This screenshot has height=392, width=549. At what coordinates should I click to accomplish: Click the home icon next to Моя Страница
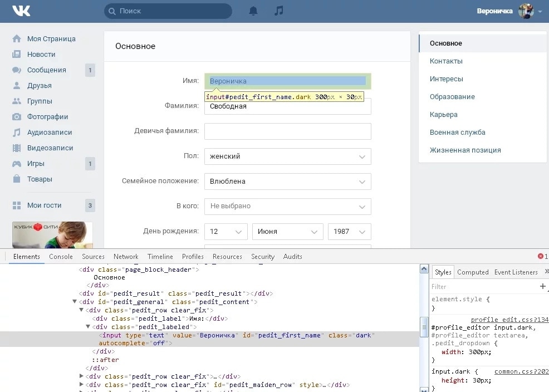(17, 38)
